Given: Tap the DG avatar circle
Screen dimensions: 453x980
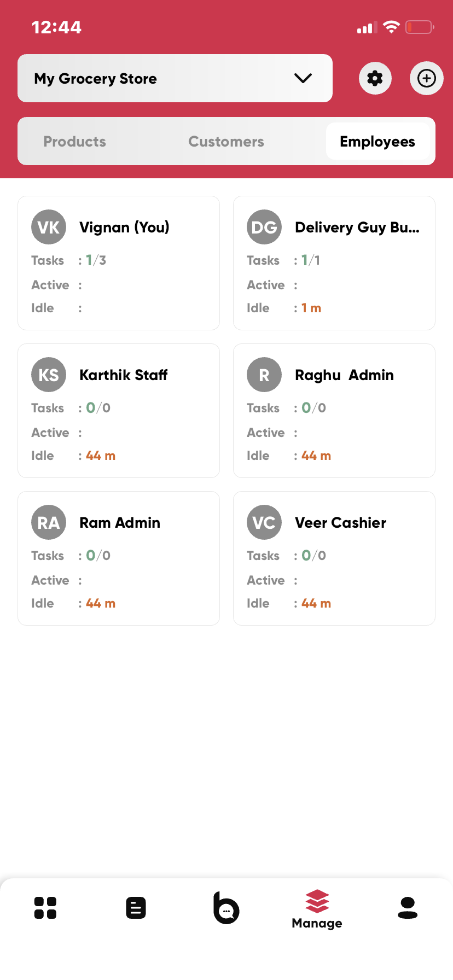Looking at the screenshot, I should [264, 227].
